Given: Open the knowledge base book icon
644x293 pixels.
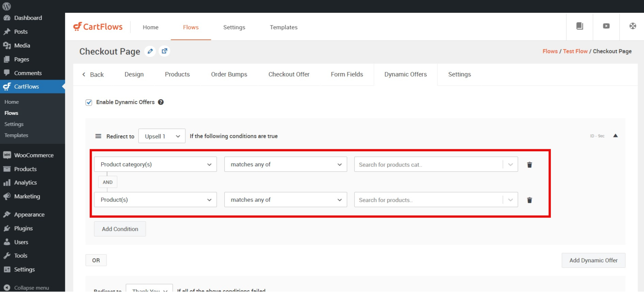Looking at the screenshot, I should click(580, 26).
